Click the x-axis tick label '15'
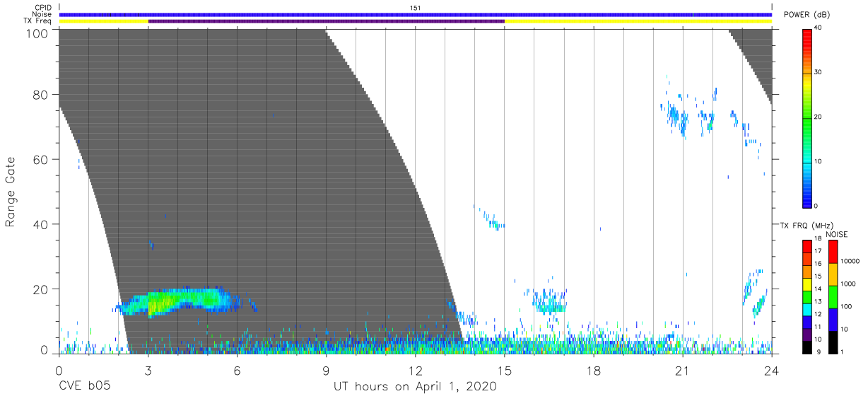Image resolution: width=868 pixels, height=401 pixels. point(504,371)
